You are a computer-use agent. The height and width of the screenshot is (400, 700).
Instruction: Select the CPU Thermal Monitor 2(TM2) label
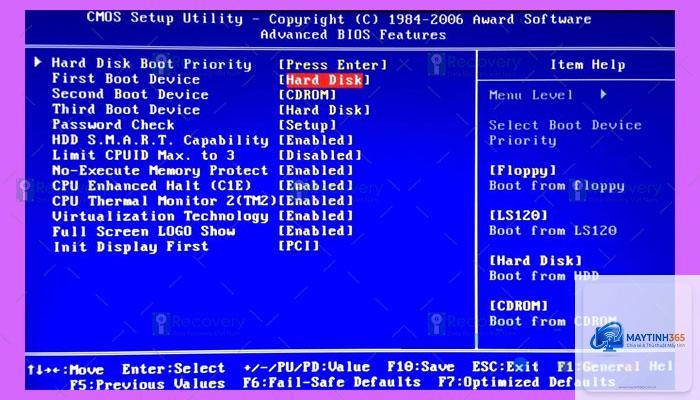[x=164, y=200]
